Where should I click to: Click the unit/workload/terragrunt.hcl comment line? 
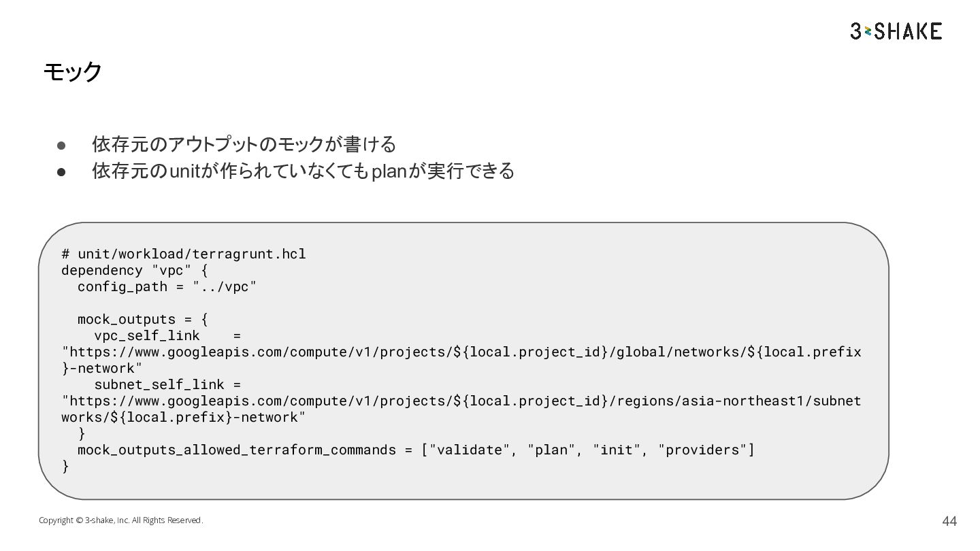pyautogui.click(x=184, y=254)
